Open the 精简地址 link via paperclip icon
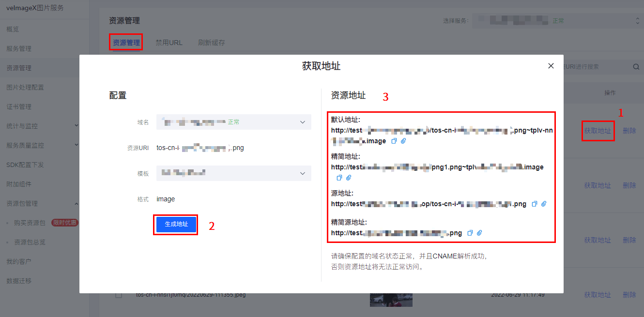644x317 pixels. coord(349,178)
